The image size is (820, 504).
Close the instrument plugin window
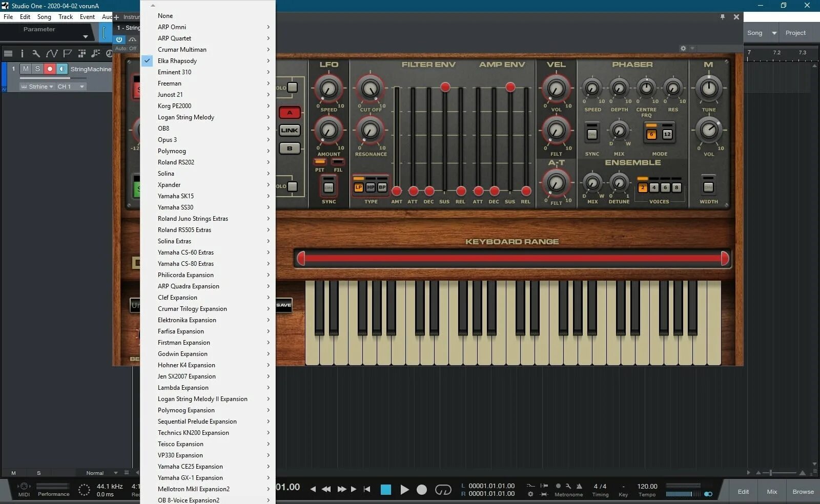(x=736, y=17)
